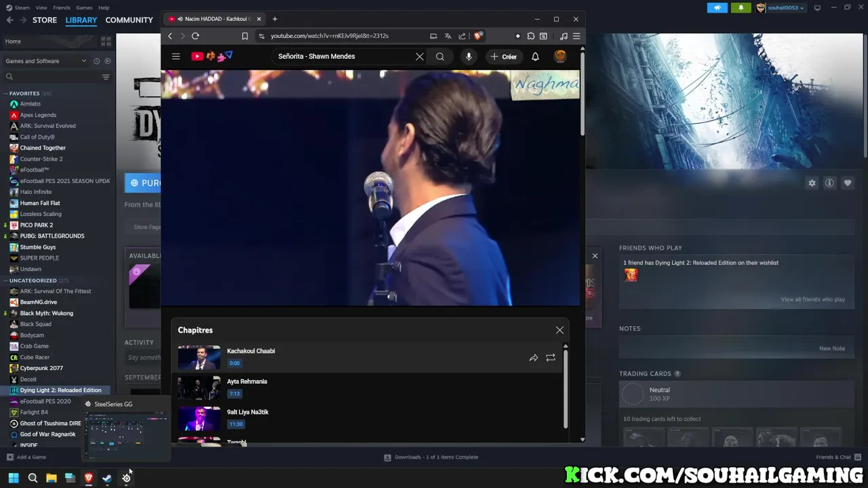Open the Games menu in Steam
The image size is (868, 488).
pos(84,7)
